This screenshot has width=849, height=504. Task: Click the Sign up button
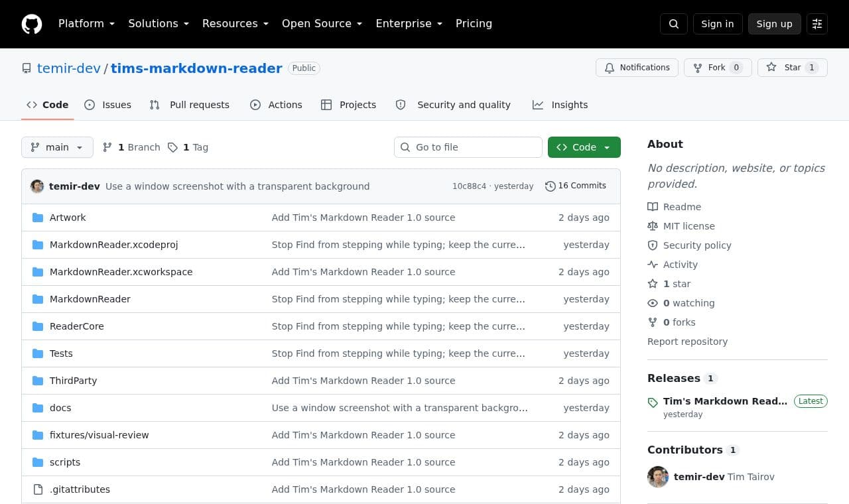pos(775,24)
